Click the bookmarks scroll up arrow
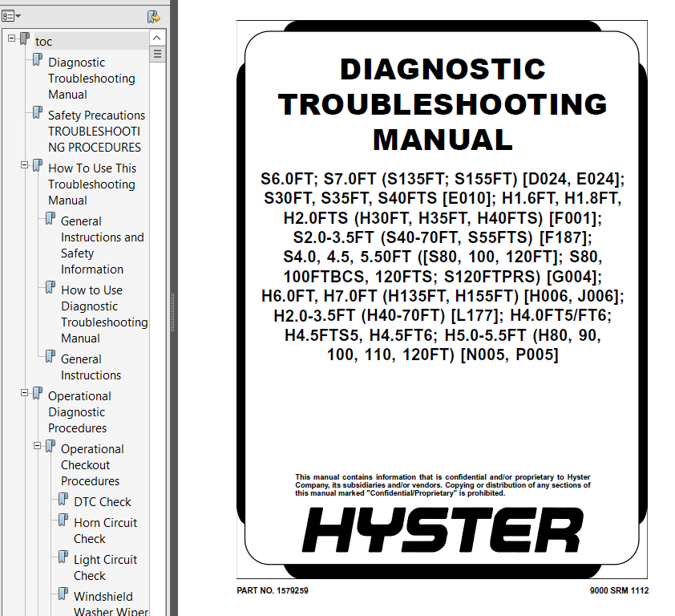Screen dimensions: 675x616 pyautogui.click(x=157, y=38)
